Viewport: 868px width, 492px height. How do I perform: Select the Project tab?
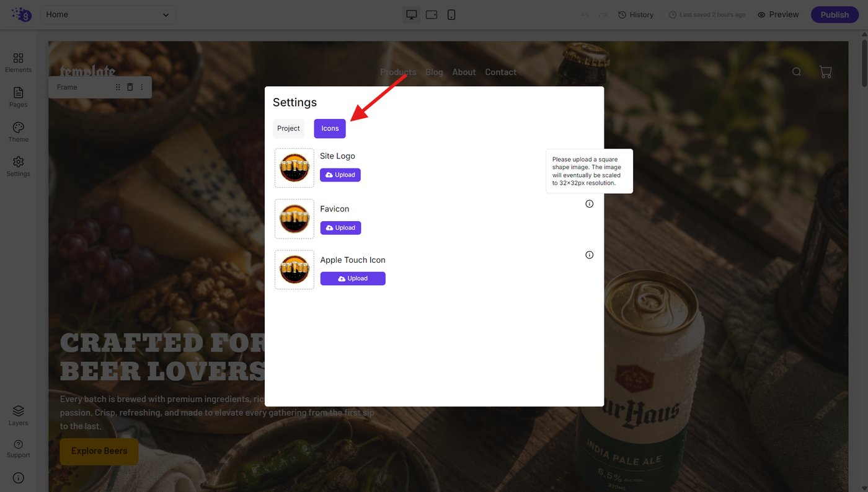[x=288, y=128]
